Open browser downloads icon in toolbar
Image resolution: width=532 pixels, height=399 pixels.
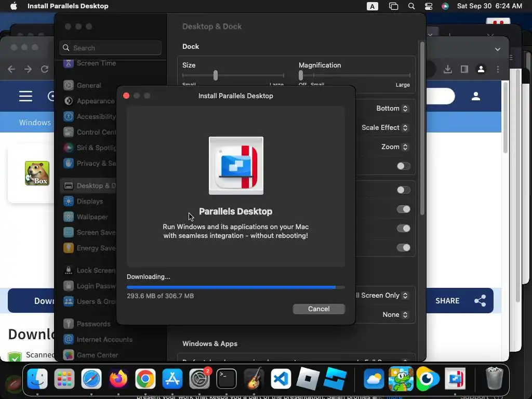click(x=448, y=69)
